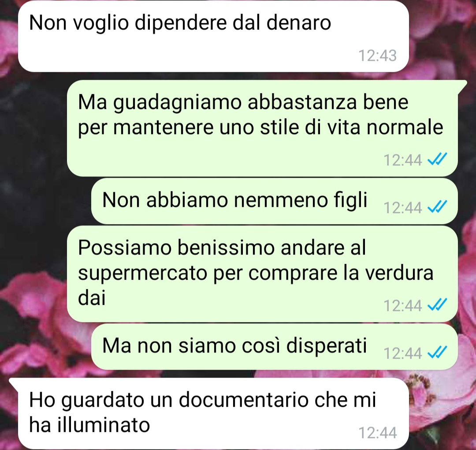
Task: Tap the read receipt on 'Ma guadagniamo' message
Action: tap(437, 159)
